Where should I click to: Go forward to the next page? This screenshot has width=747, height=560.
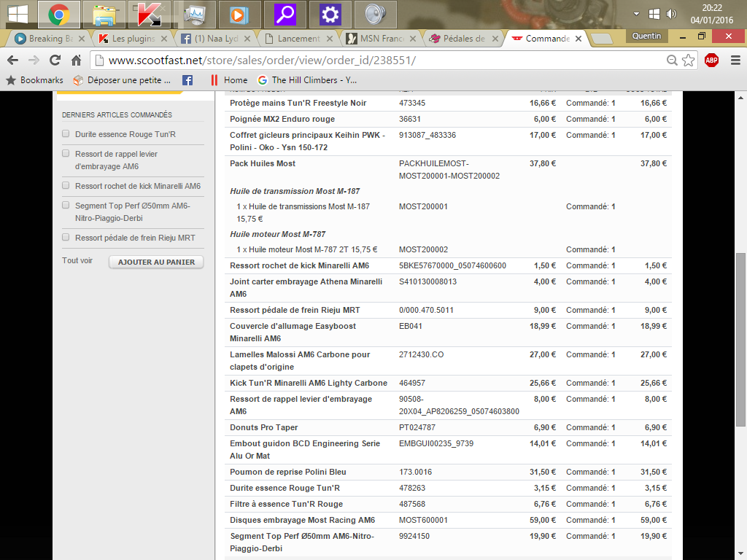pos(34,60)
